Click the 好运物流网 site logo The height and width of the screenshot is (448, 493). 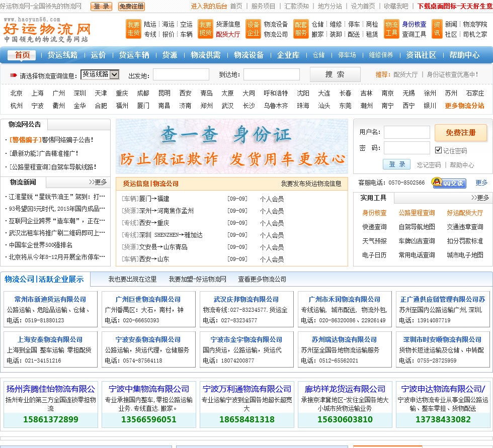47,30
